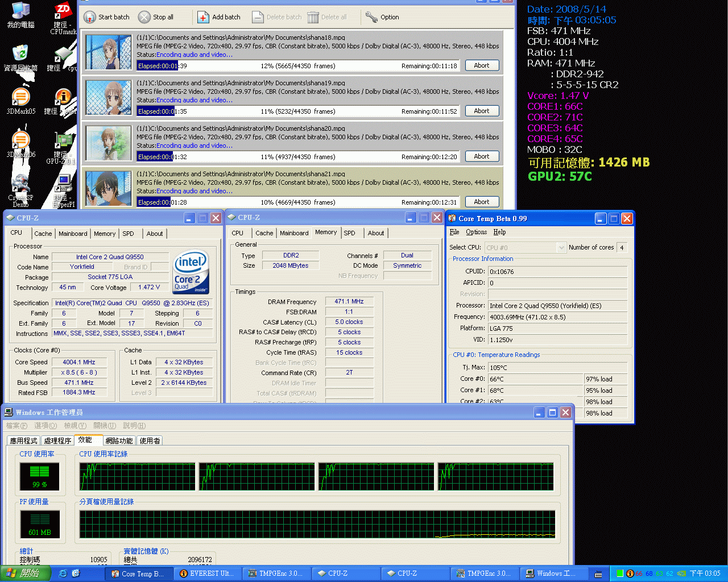The width and height of the screenshot is (728, 582).
Task: Click the CPUID field in Core Temp
Action: coord(557,272)
